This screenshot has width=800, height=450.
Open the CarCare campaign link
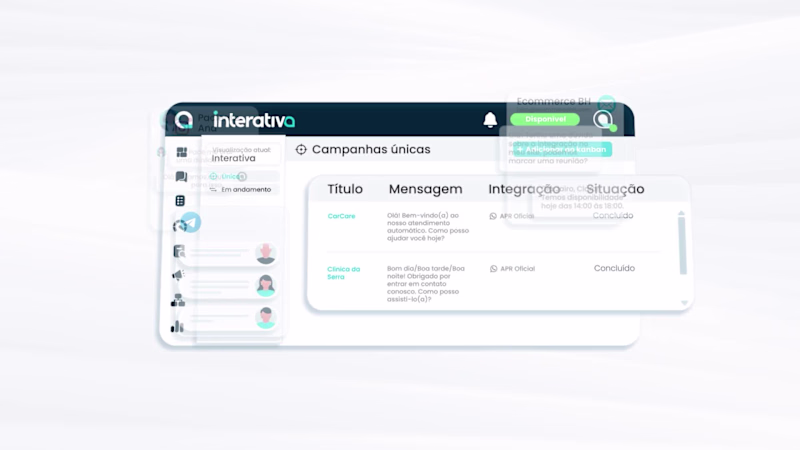341,216
